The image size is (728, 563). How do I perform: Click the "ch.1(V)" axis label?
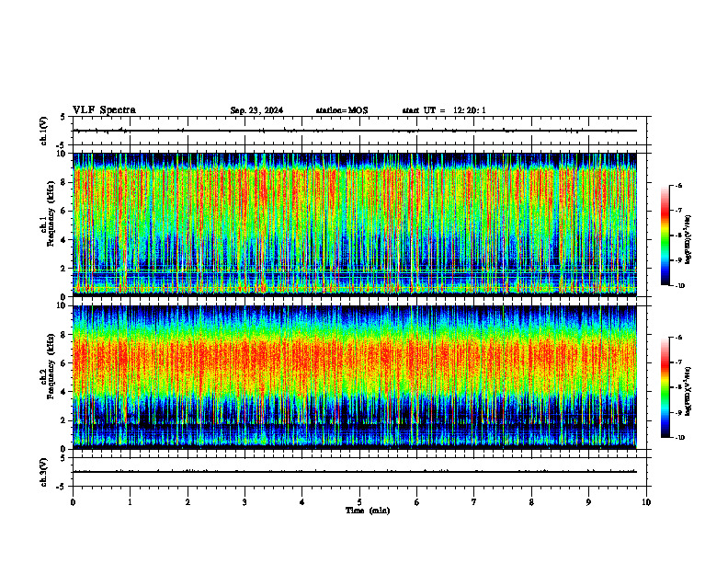pos(44,131)
